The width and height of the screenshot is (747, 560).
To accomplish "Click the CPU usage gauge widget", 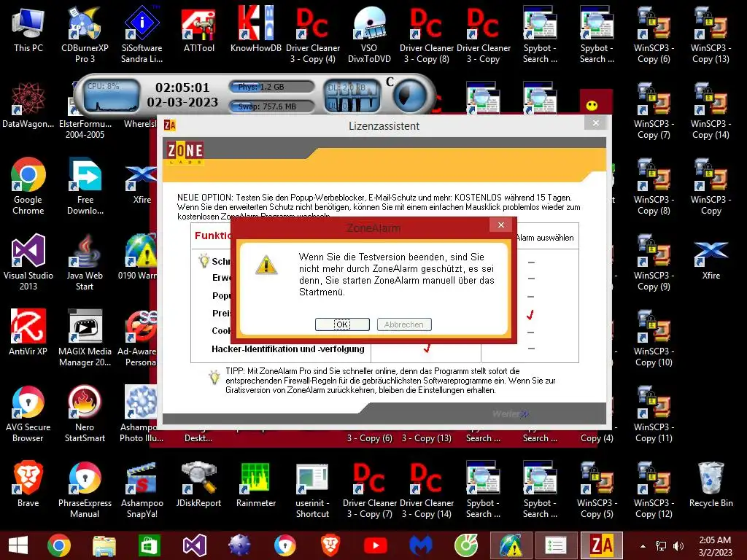I will tap(112, 97).
